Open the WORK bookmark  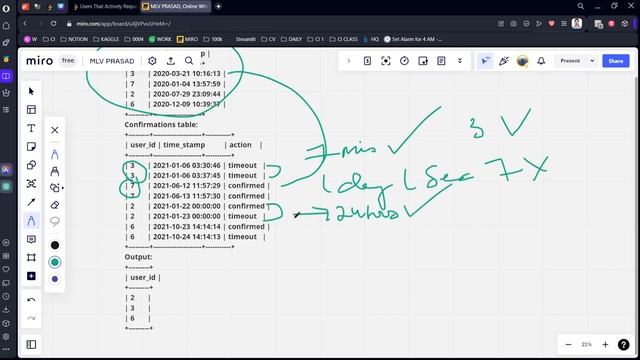160,39
